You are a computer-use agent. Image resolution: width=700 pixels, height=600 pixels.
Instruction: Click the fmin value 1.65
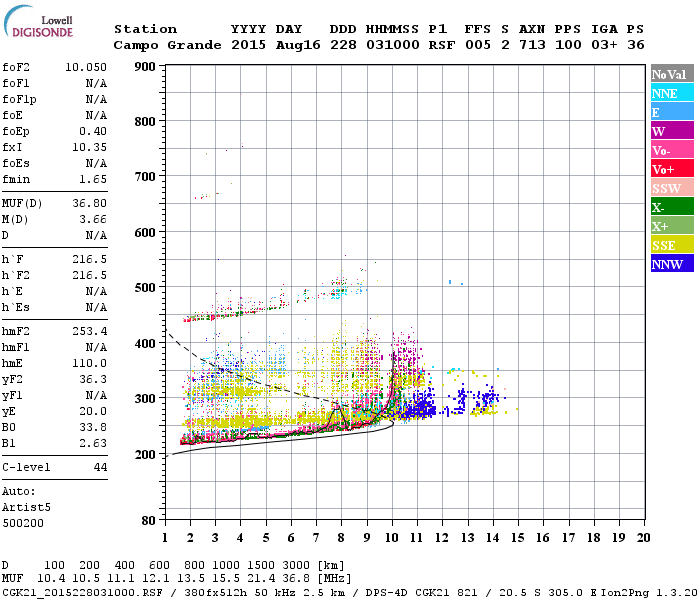pyautogui.click(x=93, y=179)
